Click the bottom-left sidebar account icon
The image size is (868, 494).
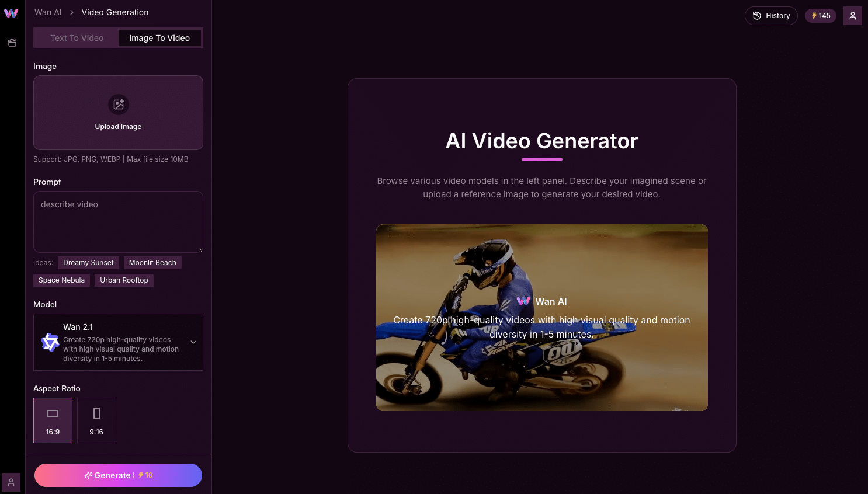click(11, 482)
